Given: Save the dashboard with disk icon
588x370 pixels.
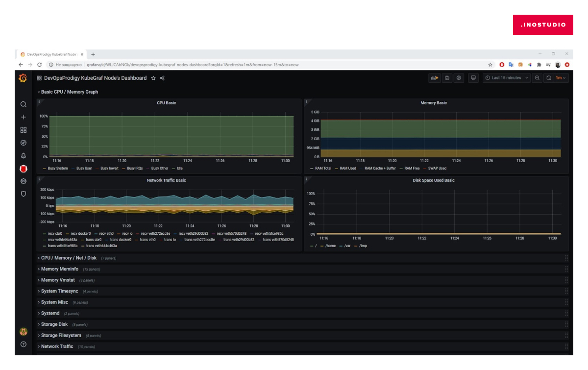Looking at the screenshot, I should click(447, 78).
